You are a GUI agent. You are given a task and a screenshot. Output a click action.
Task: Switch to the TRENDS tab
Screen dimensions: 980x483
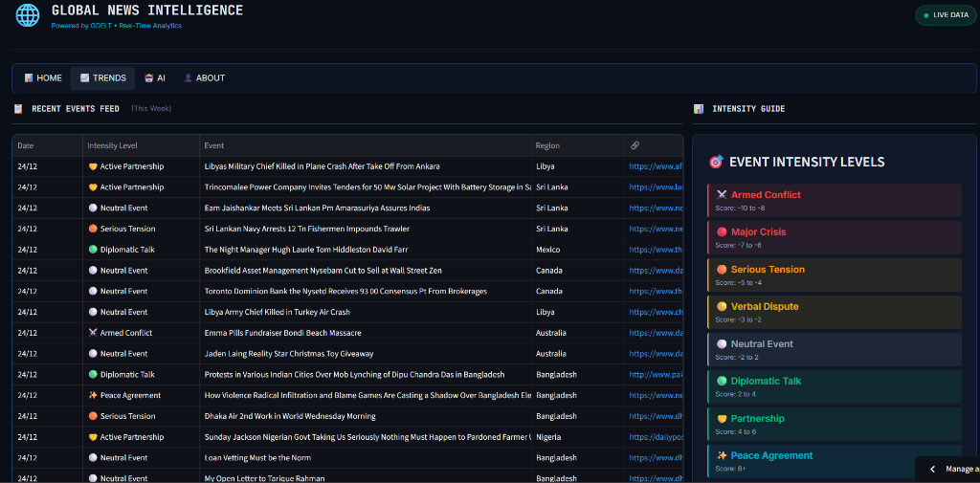(103, 78)
